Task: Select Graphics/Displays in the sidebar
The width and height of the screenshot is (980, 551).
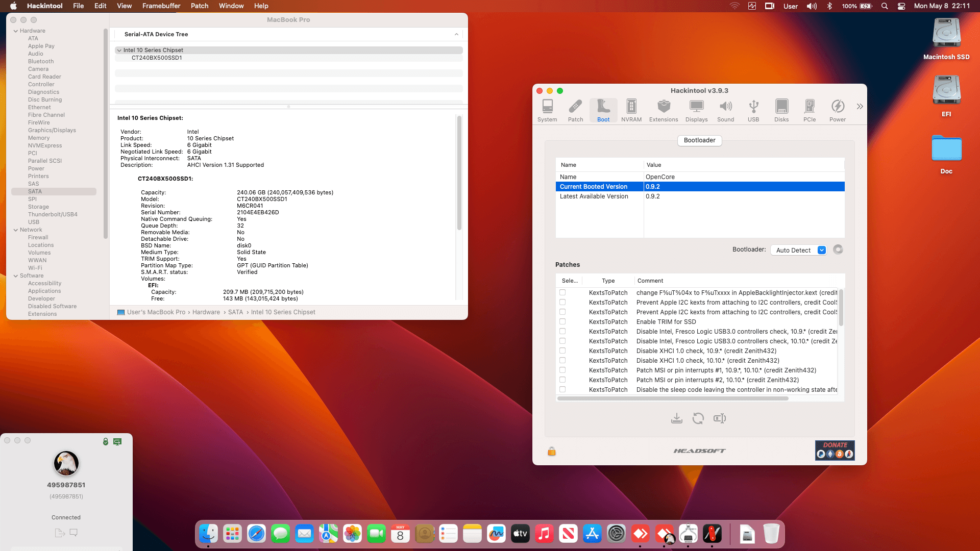Action: pos(52,131)
